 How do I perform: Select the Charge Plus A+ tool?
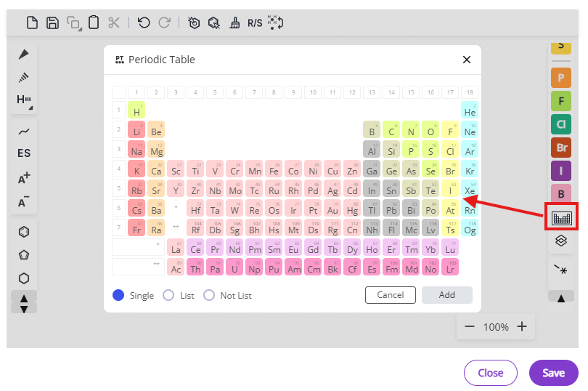(24, 178)
